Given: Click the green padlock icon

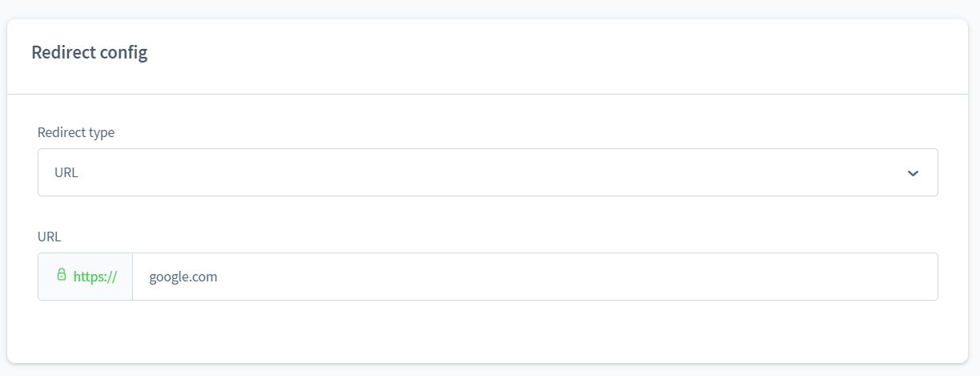Looking at the screenshot, I should tap(62, 275).
